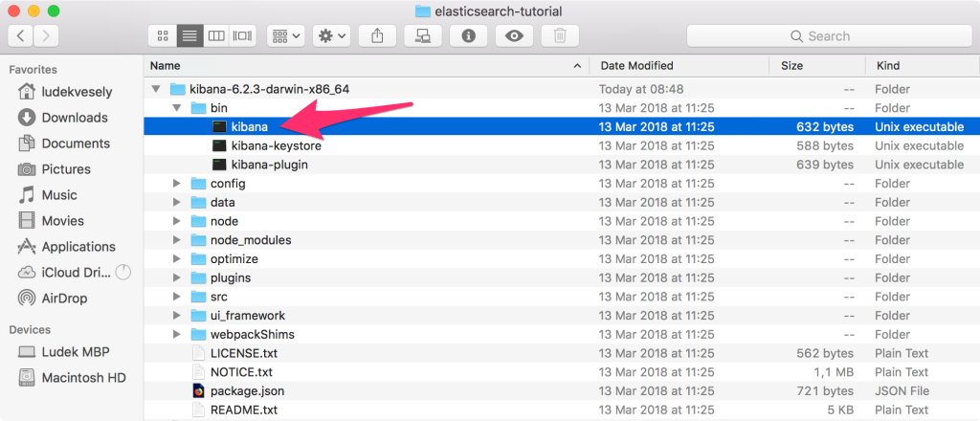This screenshot has height=421, width=980.
Task: Click the kibana-keystore terminal icon
Action: pyautogui.click(x=219, y=145)
